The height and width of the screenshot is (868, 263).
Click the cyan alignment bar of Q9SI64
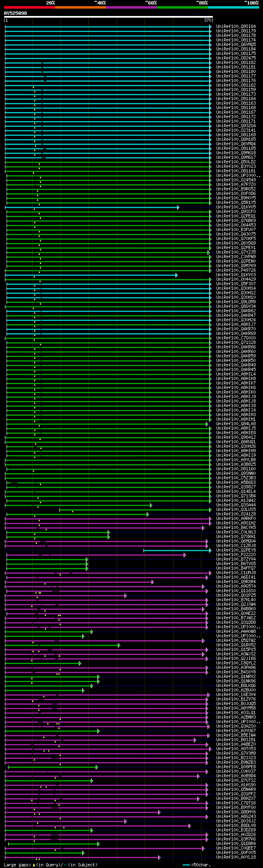coord(107,27)
